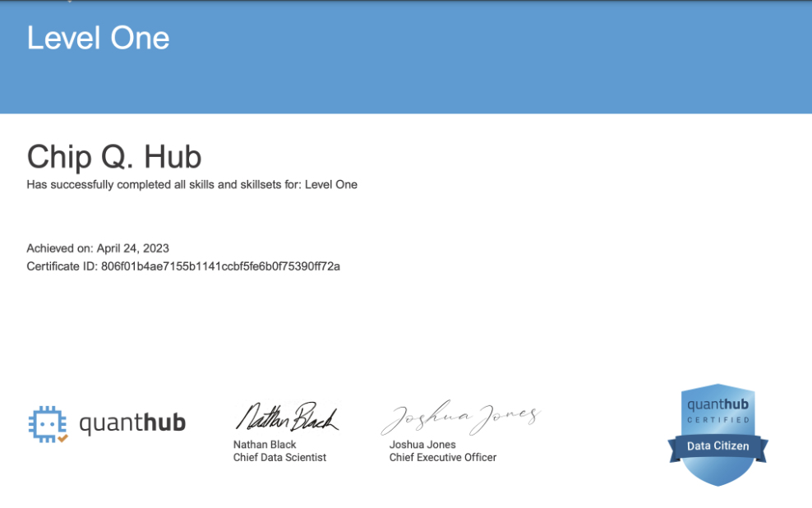Screen dimensions: 812x508
Task: Click the Data Citizen ribbon banner
Action: tap(717, 446)
